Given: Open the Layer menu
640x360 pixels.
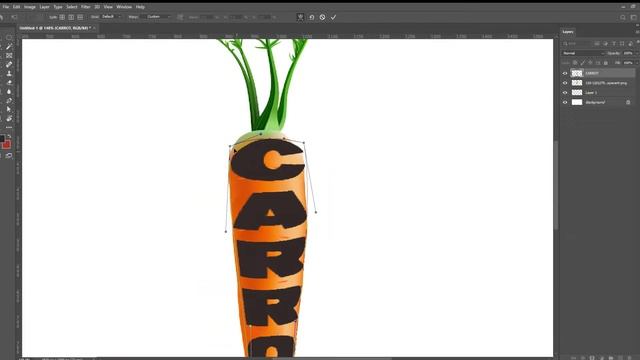Looking at the screenshot, I should [44, 7].
